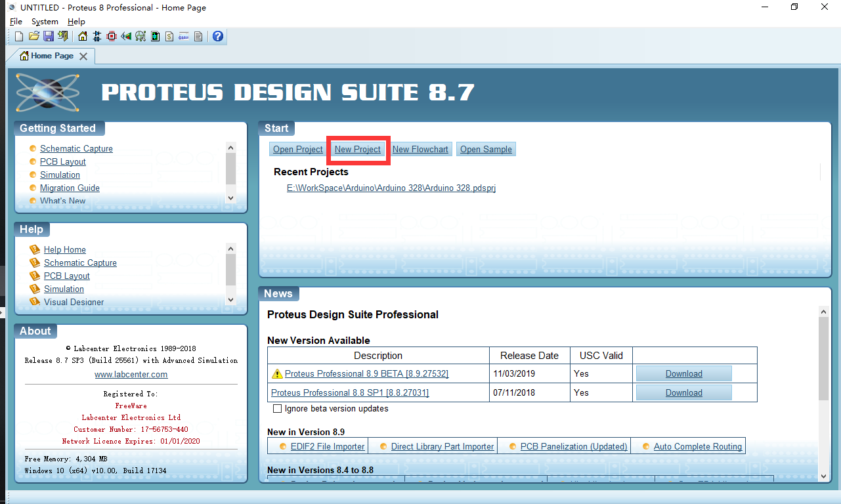Viewport: 841px width, 504px height.
Task: Download Proteus Professional 8.8 SP1
Action: [x=684, y=392]
